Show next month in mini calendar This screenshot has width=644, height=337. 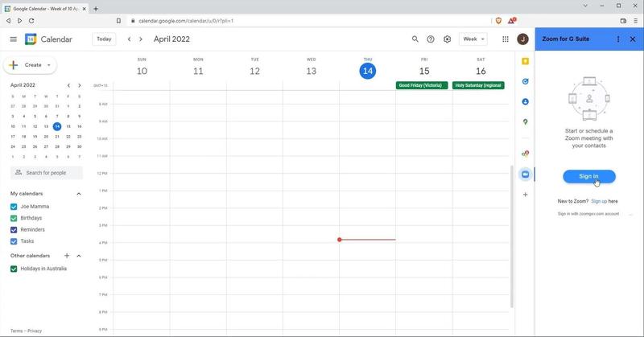[x=79, y=85]
